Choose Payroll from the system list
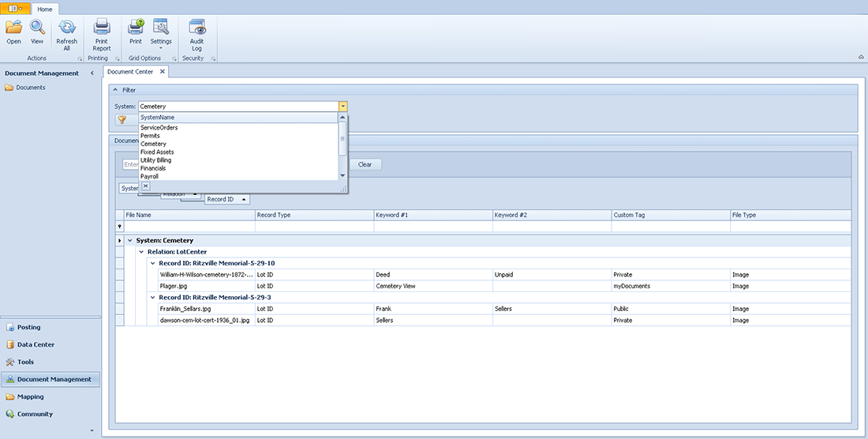This screenshot has height=439, width=868. coord(238,176)
